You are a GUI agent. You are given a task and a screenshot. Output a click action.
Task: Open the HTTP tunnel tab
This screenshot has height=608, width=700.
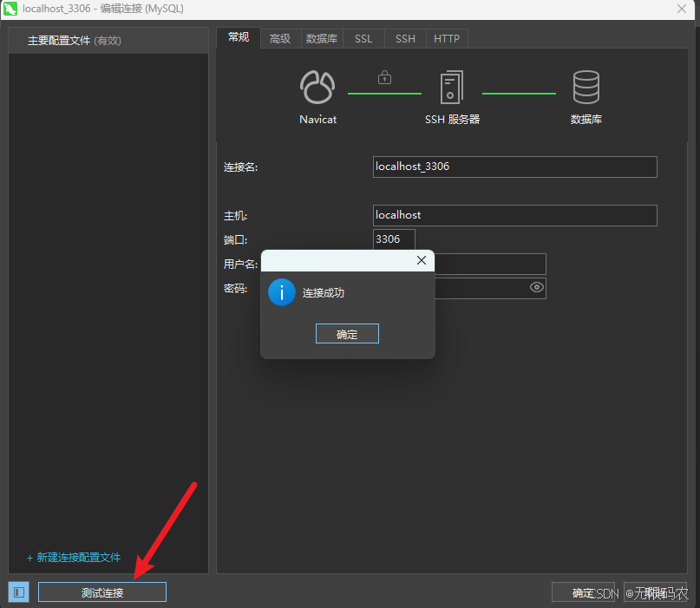[x=446, y=38]
